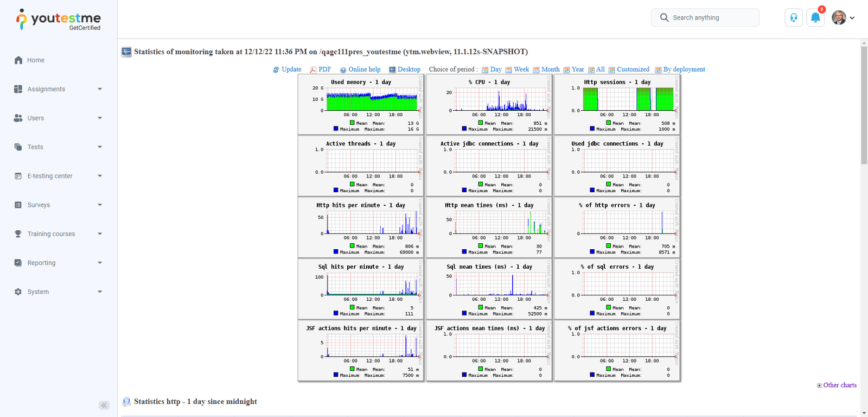Click the Home icon in sidebar
Screen dimensions: 868x417
coord(18,60)
